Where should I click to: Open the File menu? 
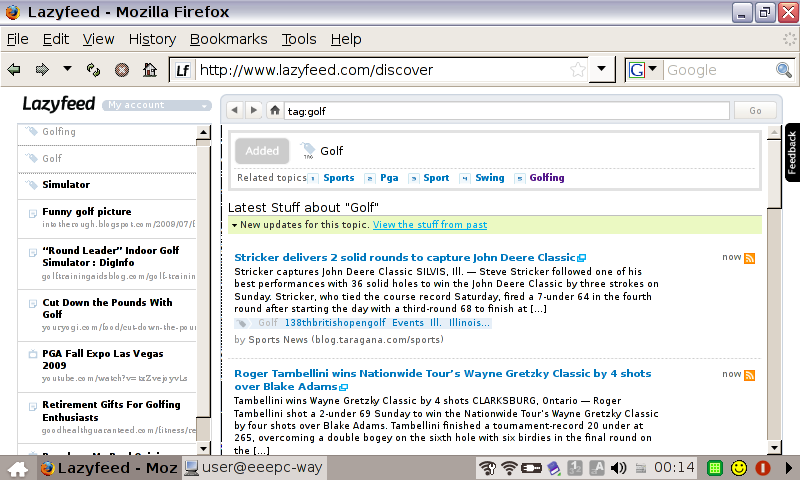17,39
